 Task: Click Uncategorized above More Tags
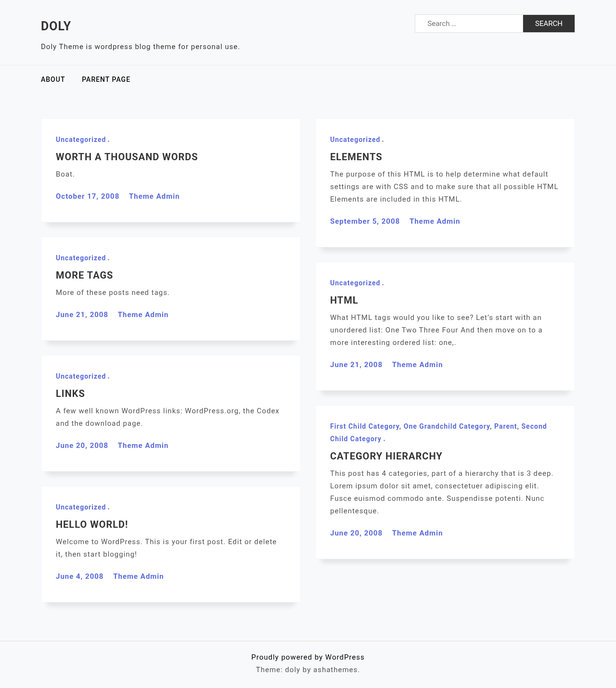81,258
